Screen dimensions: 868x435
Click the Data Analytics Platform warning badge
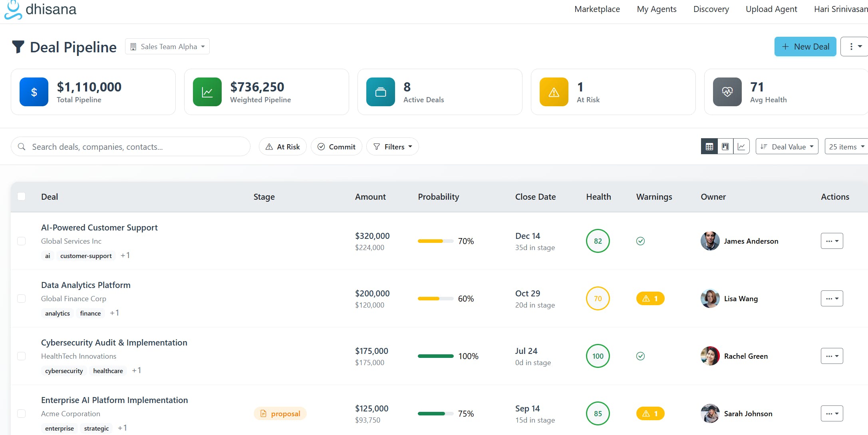pyautogui.click(x=650, y=298)
